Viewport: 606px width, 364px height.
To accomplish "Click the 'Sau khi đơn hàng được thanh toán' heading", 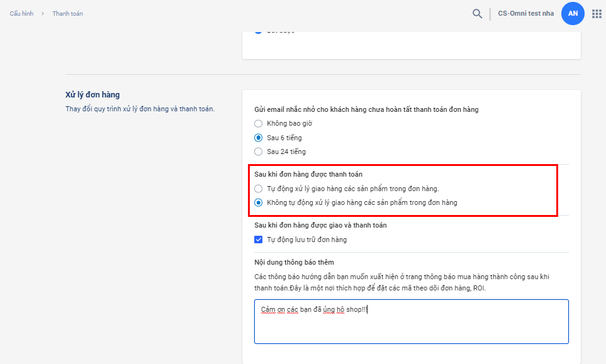I will 308,174.
